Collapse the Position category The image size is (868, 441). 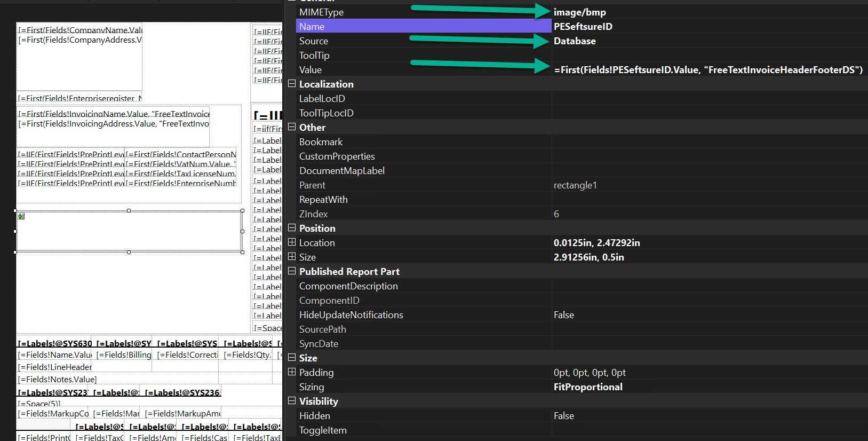click(292, 227)
